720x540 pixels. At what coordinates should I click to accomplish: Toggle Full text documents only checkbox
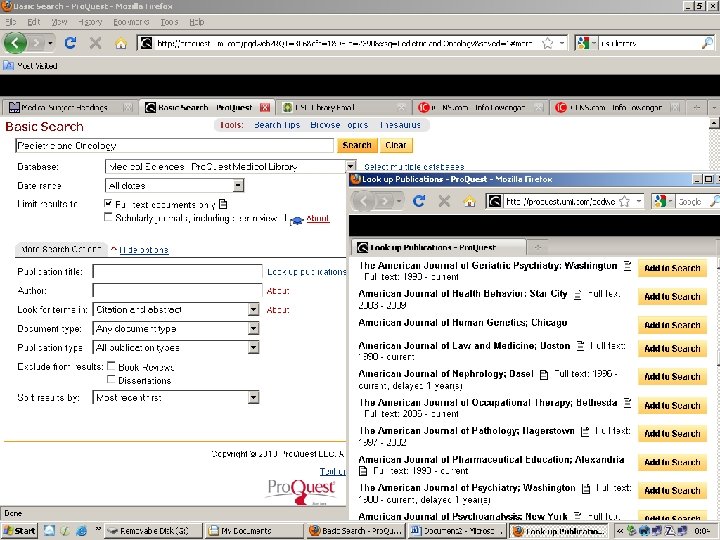click(108, 203)
